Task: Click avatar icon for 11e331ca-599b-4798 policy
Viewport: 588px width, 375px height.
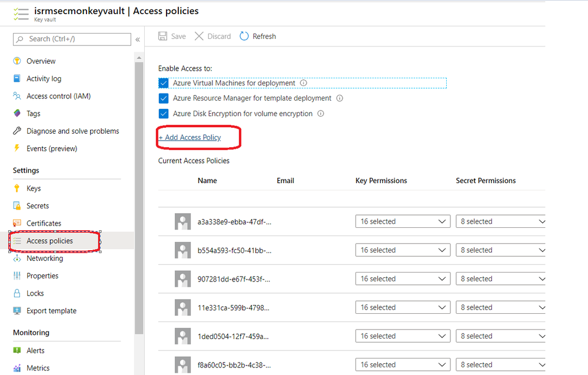Action: 182,307
